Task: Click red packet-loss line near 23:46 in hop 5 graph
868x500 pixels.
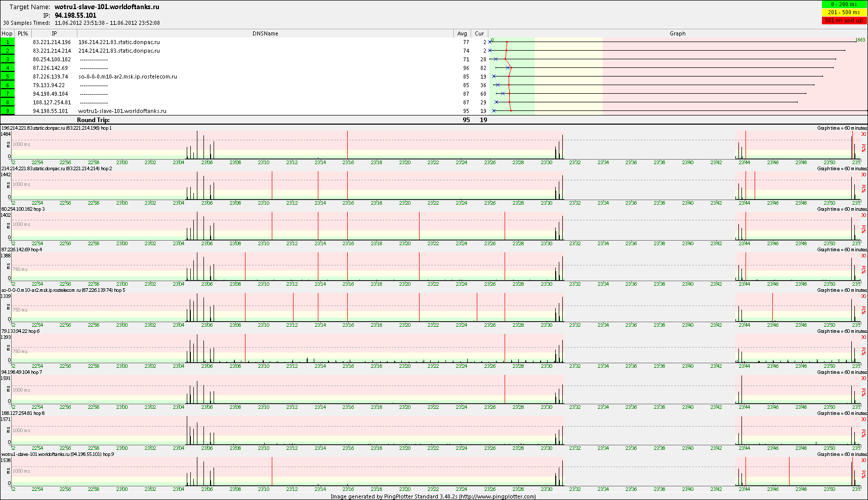Action: [772, 307]
